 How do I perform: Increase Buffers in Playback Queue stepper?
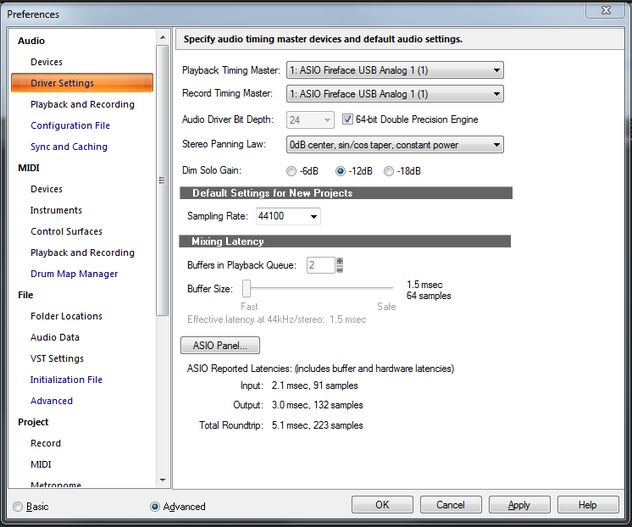[x=340, y=261]
